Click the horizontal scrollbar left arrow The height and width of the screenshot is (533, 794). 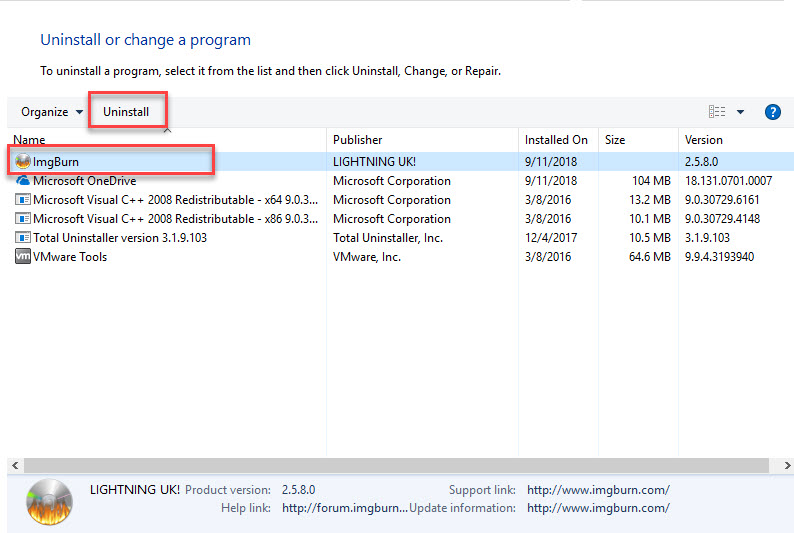point(15,465)
